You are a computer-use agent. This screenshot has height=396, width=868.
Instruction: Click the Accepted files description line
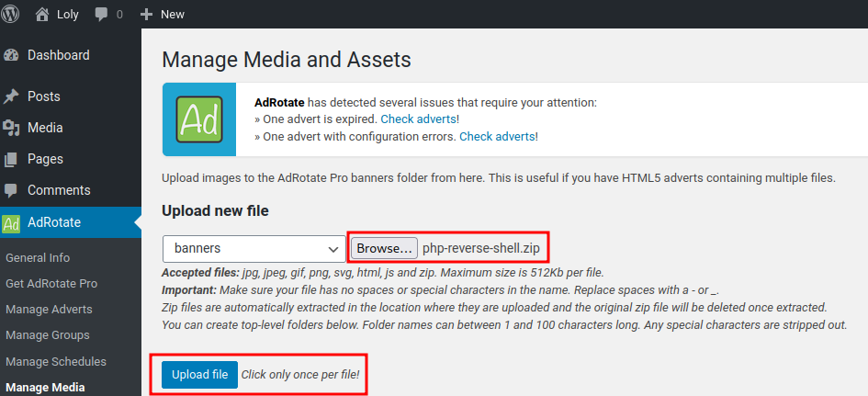click(382, 273)
